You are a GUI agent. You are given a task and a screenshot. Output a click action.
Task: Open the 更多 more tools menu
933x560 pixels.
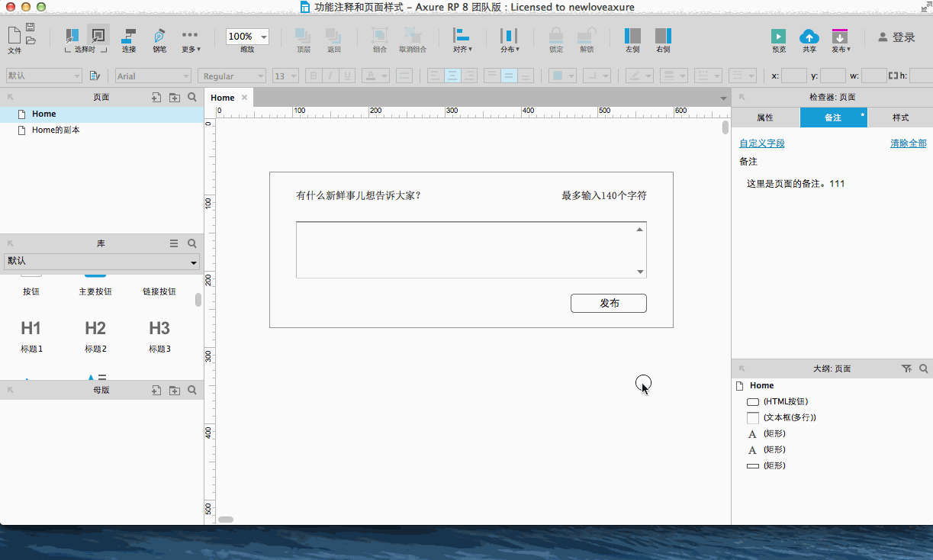click(191, 40)
